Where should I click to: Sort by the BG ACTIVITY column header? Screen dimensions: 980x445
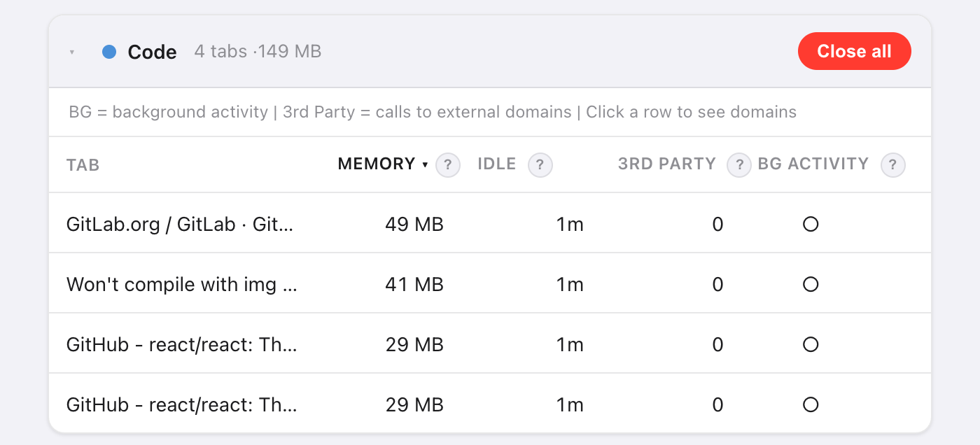pos(813,164)
